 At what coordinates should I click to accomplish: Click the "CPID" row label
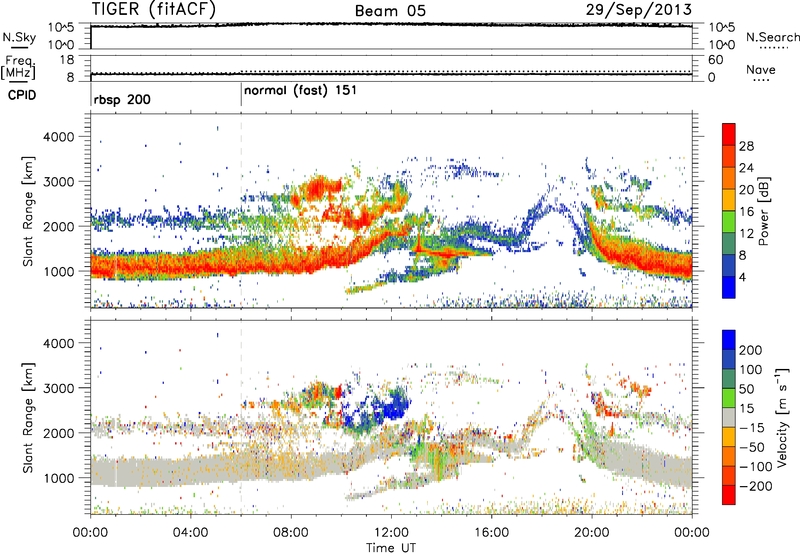coord(22,95)
